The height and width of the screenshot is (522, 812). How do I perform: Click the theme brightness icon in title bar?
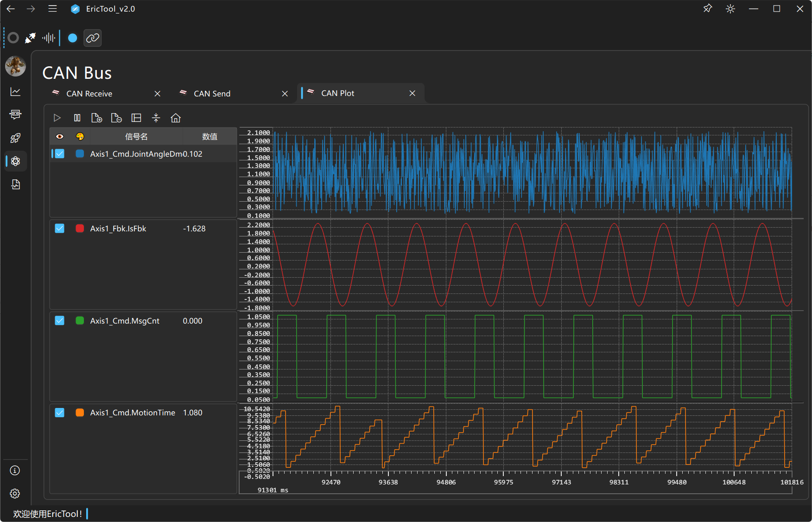pos(730,9)
